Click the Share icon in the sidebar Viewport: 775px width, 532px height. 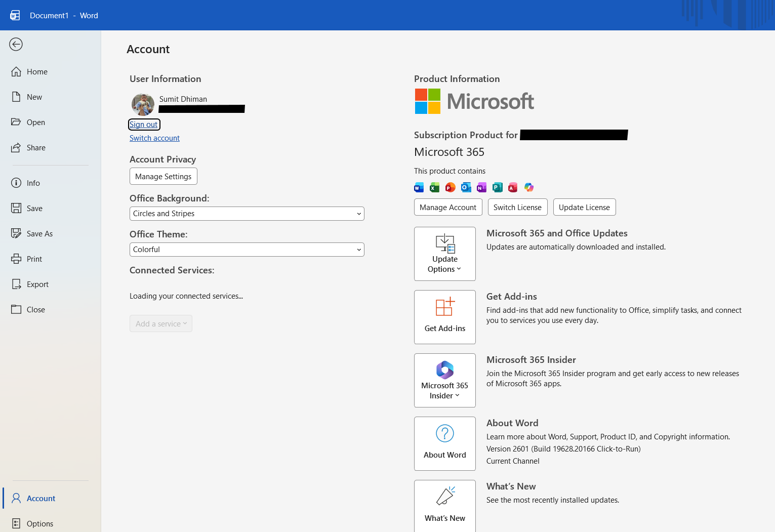click(16, 147)
